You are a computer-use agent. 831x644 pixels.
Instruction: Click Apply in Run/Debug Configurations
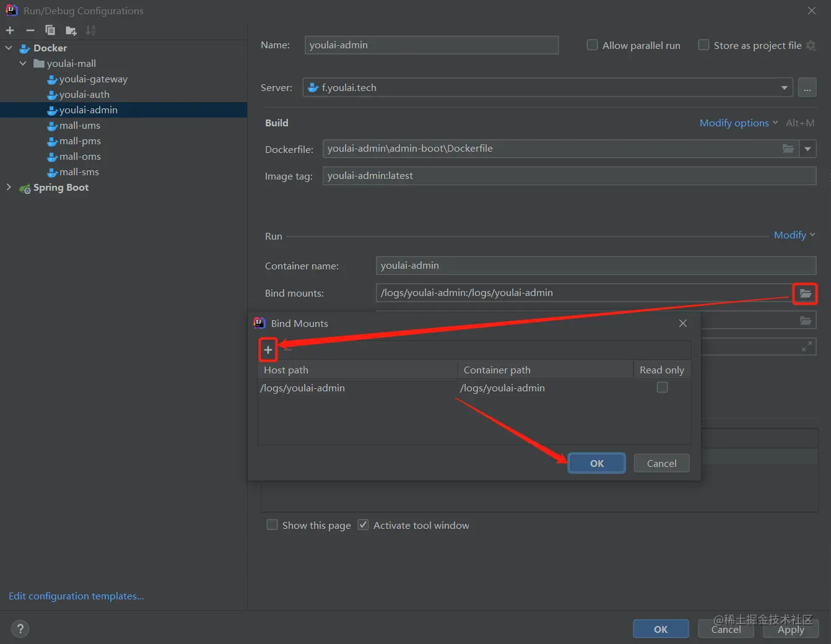(x=791, y=629)
